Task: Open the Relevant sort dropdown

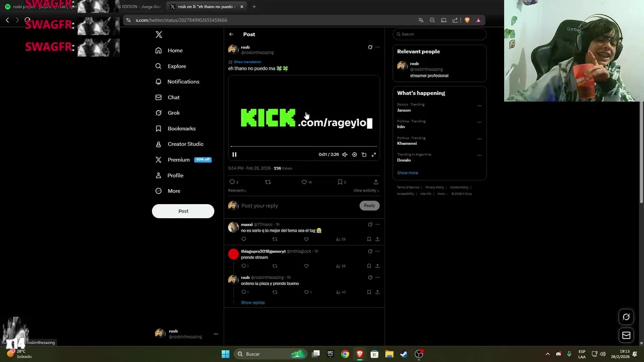Action: pyautogui.click(x=237, y=191)
